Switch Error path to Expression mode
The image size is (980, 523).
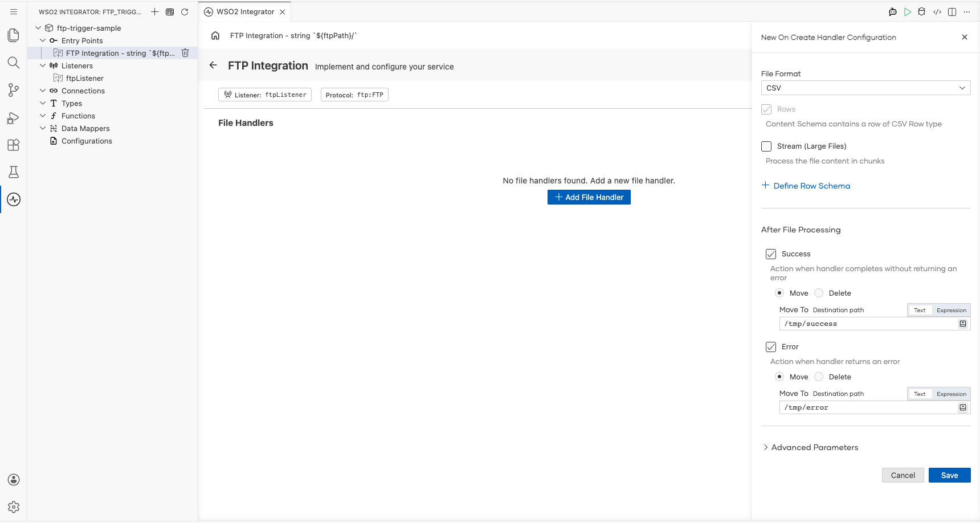coord(952,394)
